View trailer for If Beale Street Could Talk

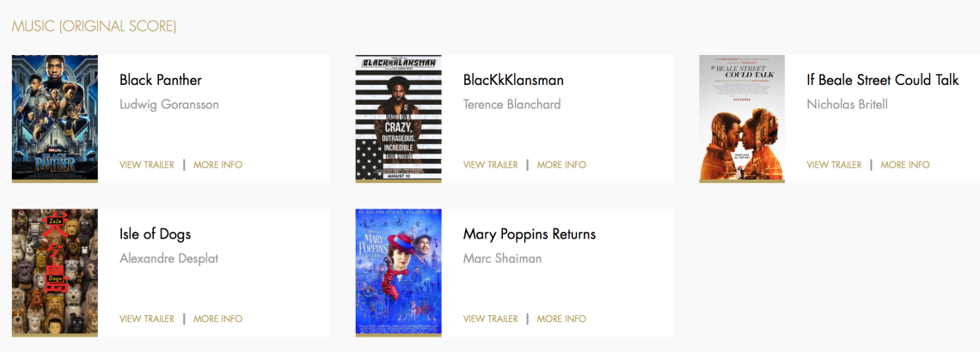(834, 165)
